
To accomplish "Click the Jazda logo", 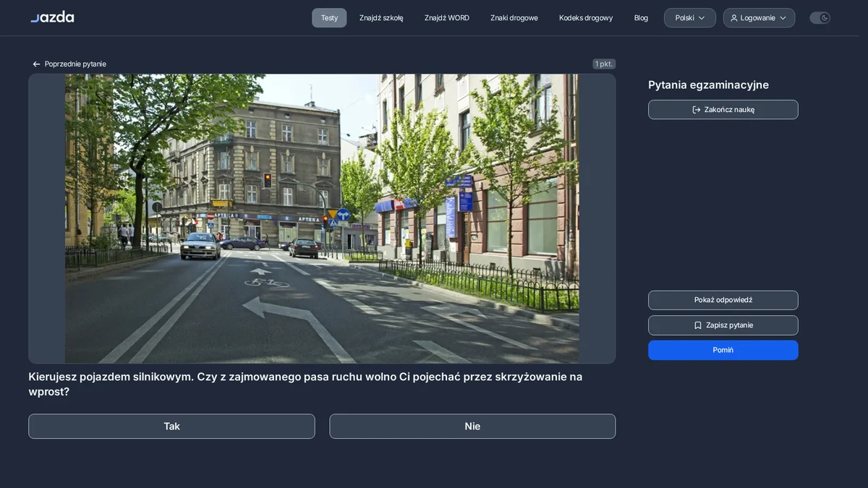I will 52,17.
